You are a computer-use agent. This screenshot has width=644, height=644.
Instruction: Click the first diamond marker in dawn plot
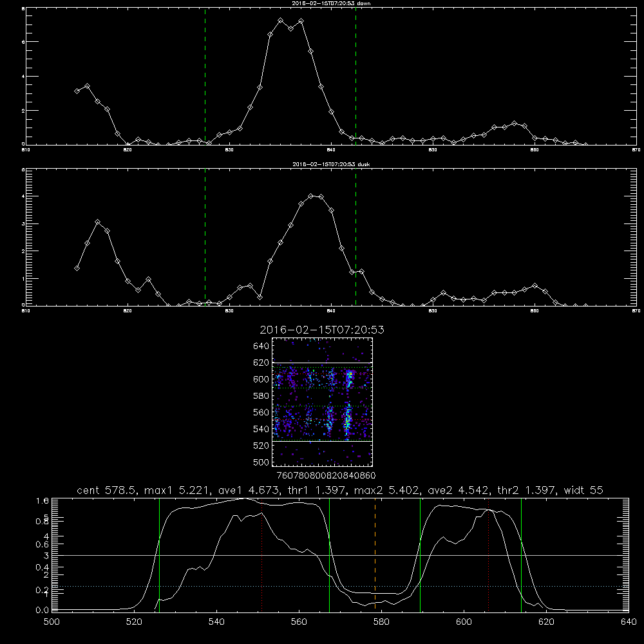(77, 91)
